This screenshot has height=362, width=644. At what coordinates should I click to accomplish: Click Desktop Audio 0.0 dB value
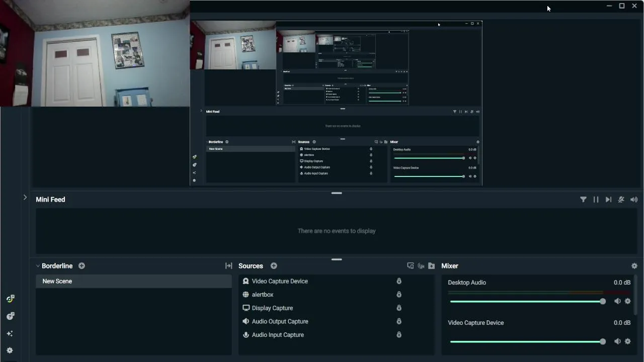pyautogui.click(x=622, y=283)
